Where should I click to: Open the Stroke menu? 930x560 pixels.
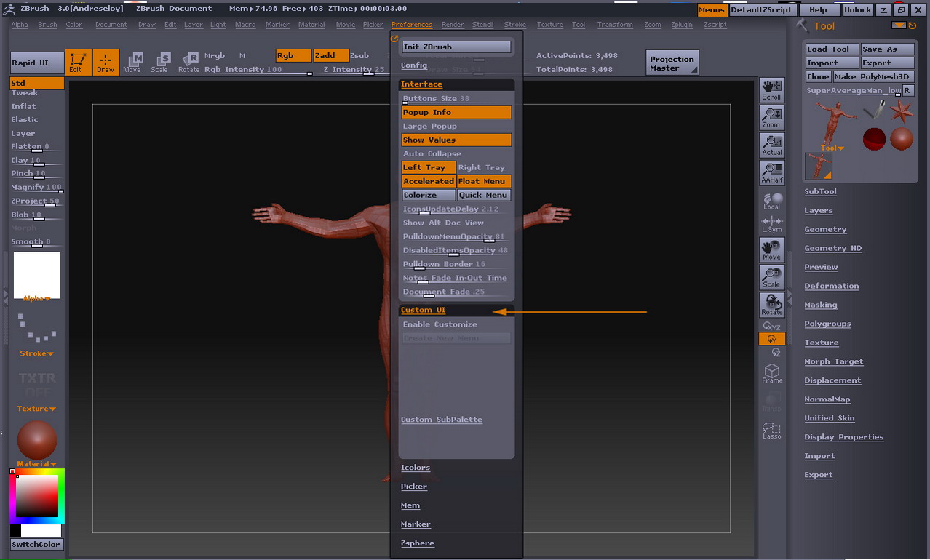click(x=514, y=25)
